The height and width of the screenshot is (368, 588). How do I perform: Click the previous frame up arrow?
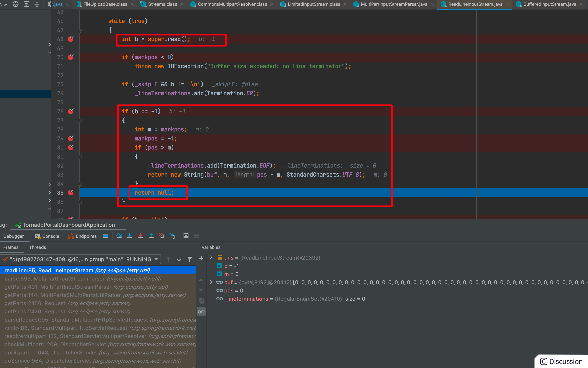[x=168, y=259]
